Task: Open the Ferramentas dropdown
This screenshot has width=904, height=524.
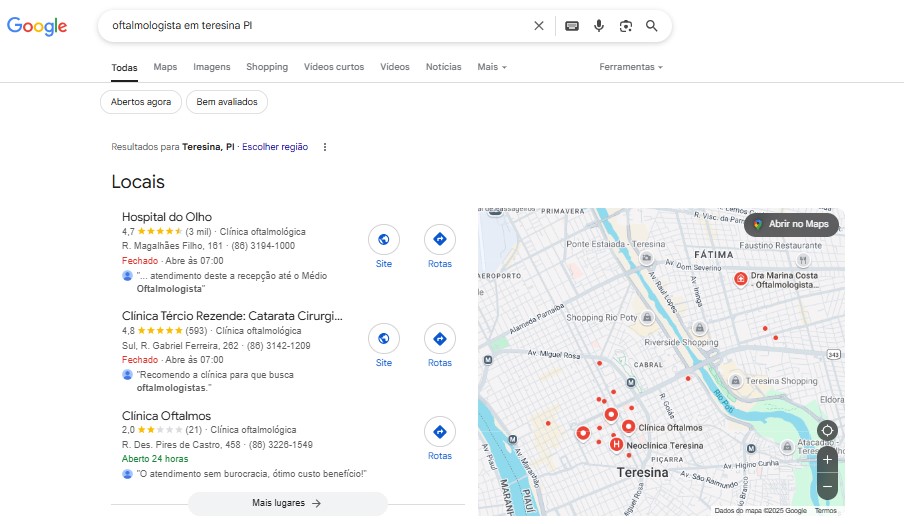Action: (631, 67)
